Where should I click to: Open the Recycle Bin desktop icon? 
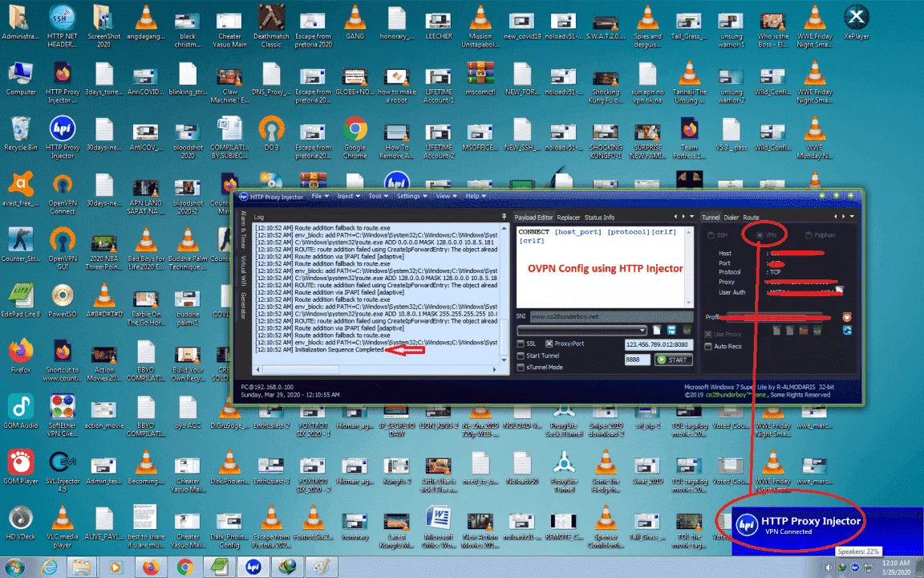click(x=21, y=134)
